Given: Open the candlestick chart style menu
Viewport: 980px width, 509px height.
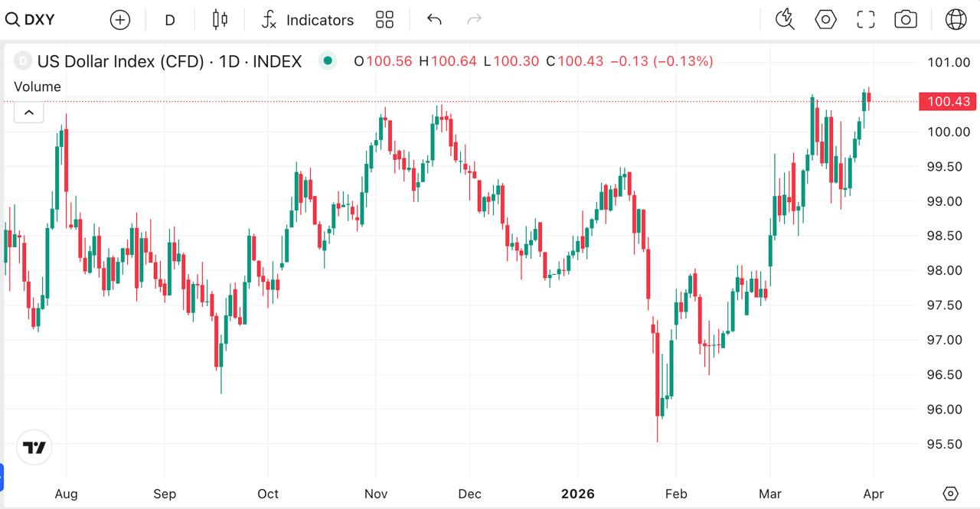Looking at the screenshot, I should [220, 20].
